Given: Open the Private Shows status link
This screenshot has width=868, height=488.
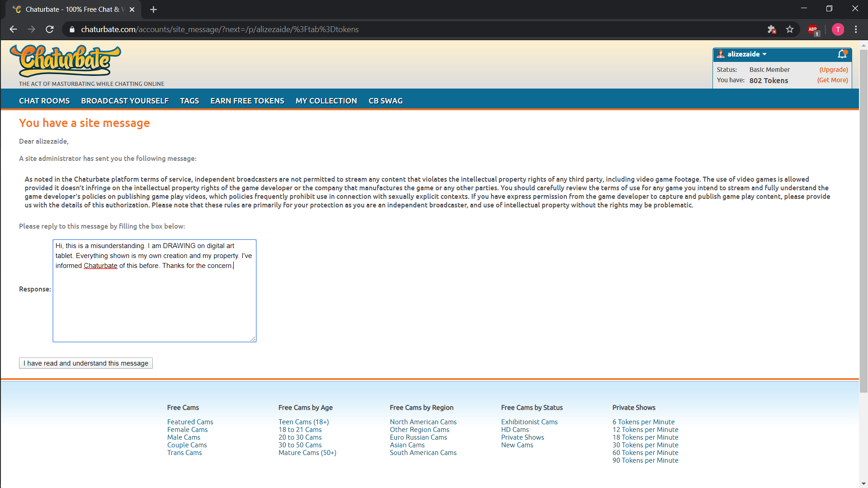Looking at the screenshot, I should [523, 437].
